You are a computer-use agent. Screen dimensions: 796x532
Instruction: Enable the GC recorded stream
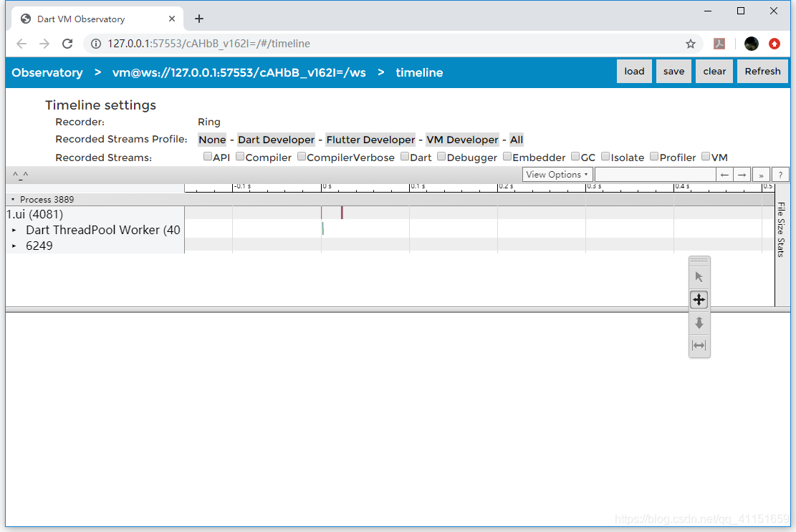pyautogui.click(x=575, y=156)
